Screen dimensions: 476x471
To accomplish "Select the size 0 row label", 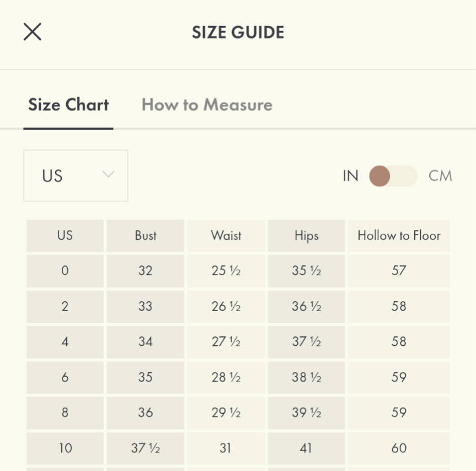I will 65,271.
